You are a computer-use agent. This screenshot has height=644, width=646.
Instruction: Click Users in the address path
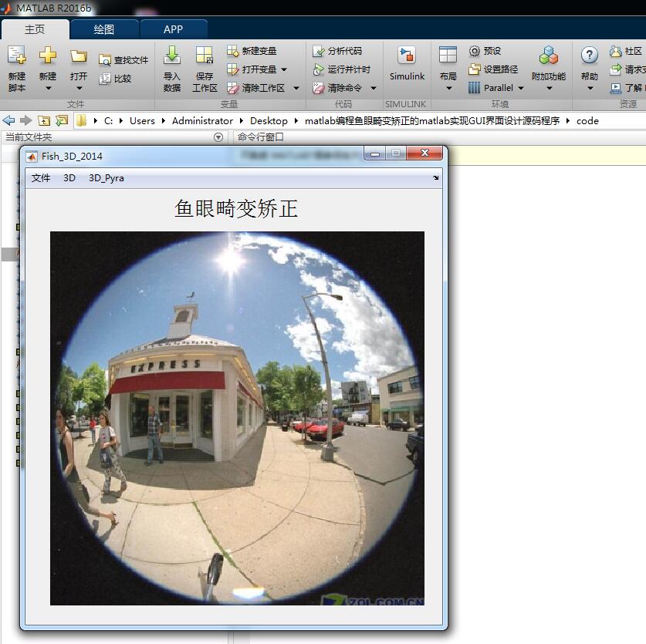pos(142,120)
